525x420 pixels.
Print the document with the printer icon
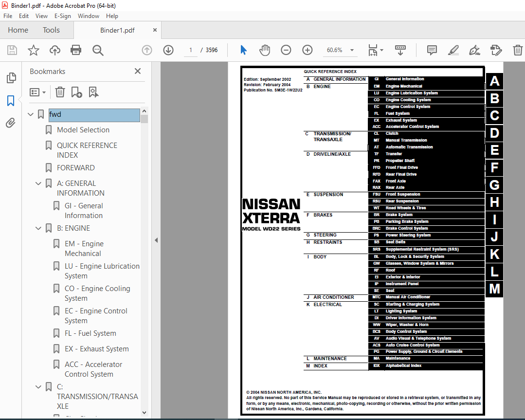point(76,50)
